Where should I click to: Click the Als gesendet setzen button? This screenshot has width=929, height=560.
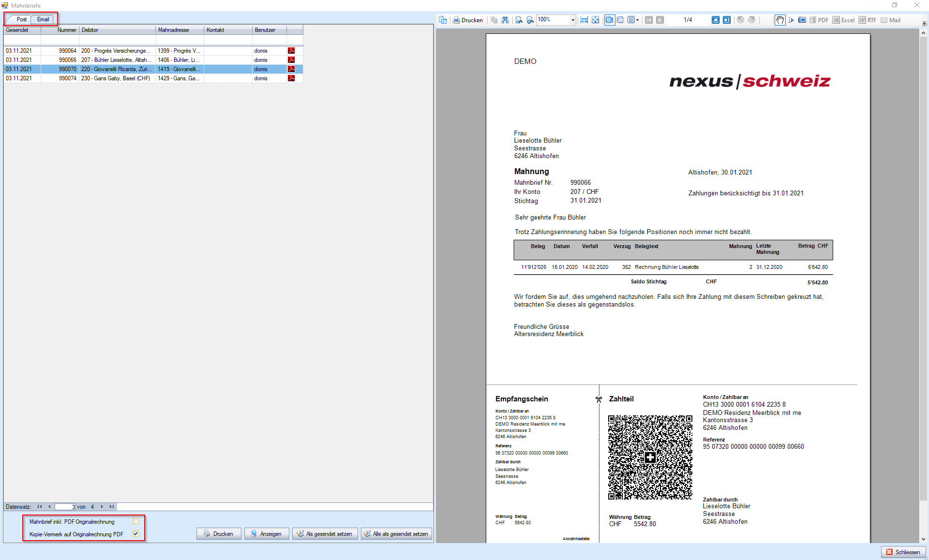325,534
